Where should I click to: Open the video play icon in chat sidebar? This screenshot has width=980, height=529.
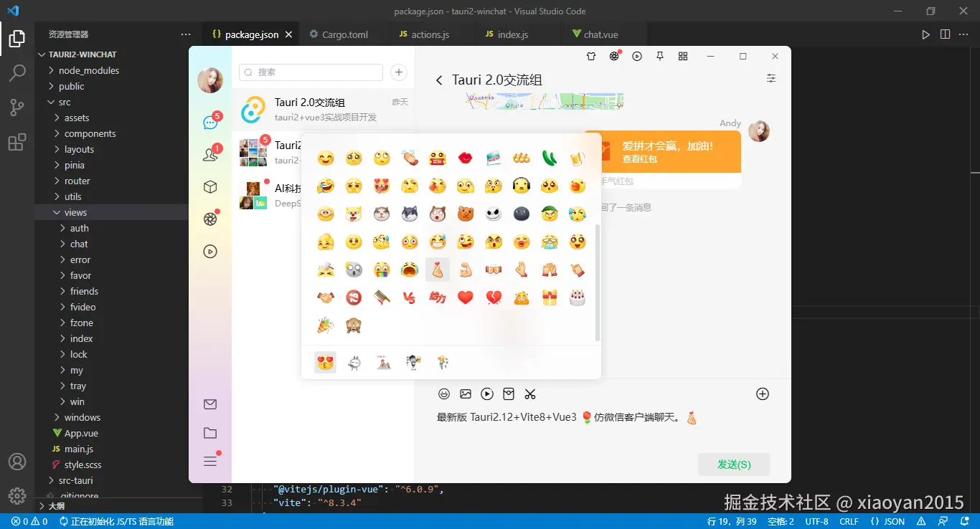(x=210, y=252)
